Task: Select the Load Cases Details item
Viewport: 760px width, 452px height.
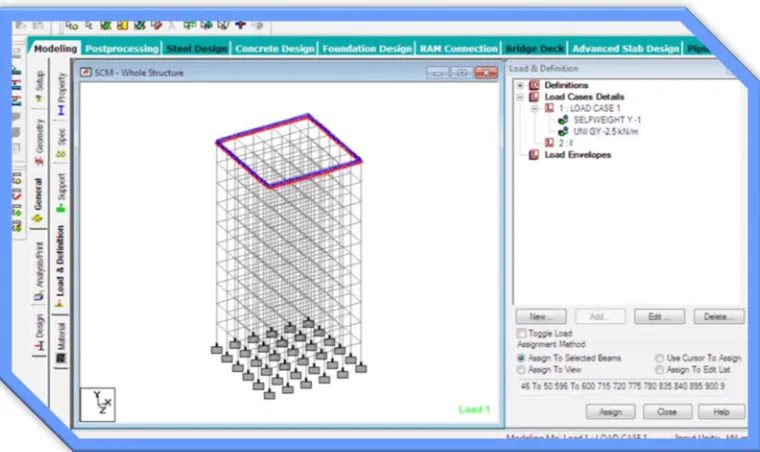Action: [x=584, y=97]
